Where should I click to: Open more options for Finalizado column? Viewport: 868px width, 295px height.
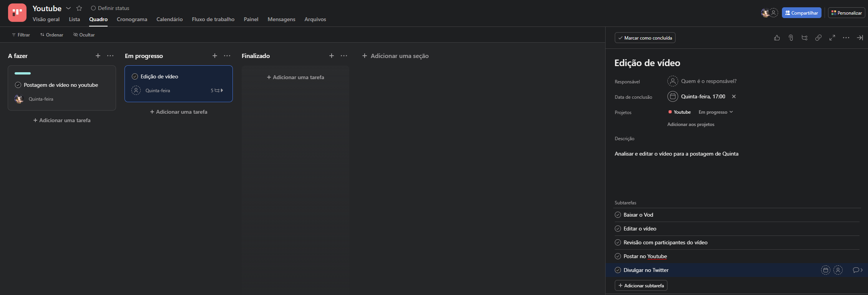coord(344,56)
